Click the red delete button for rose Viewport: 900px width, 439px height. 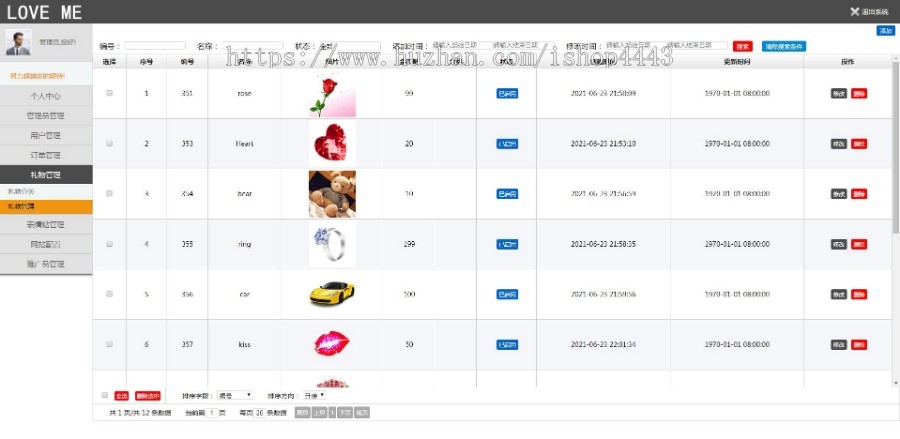click(x=859, y=94)
